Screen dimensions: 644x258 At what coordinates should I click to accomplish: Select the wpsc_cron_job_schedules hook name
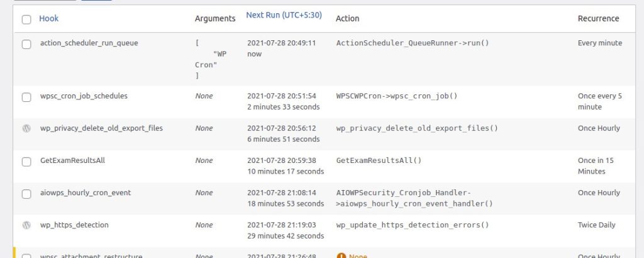click(84, 96)
